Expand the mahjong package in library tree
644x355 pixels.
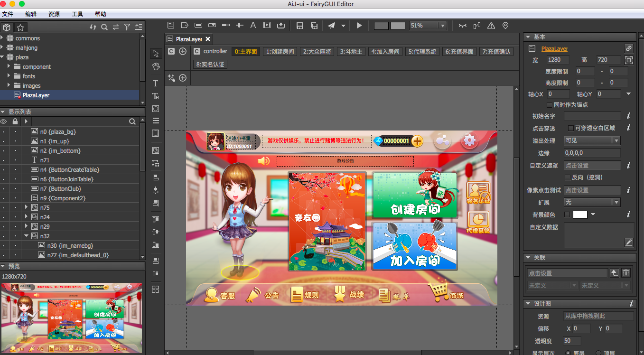point(3,47)
